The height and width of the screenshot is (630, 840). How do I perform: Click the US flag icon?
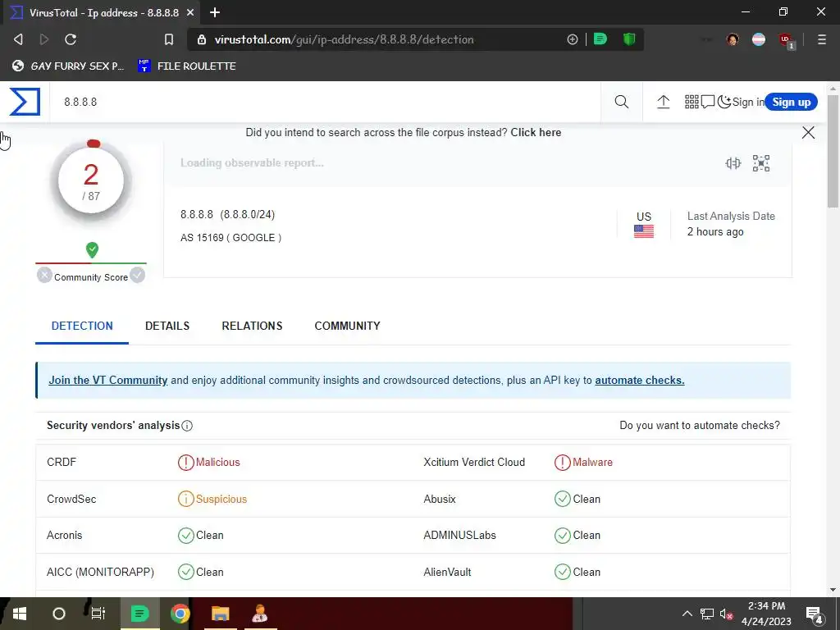click(x=644, y=231)
